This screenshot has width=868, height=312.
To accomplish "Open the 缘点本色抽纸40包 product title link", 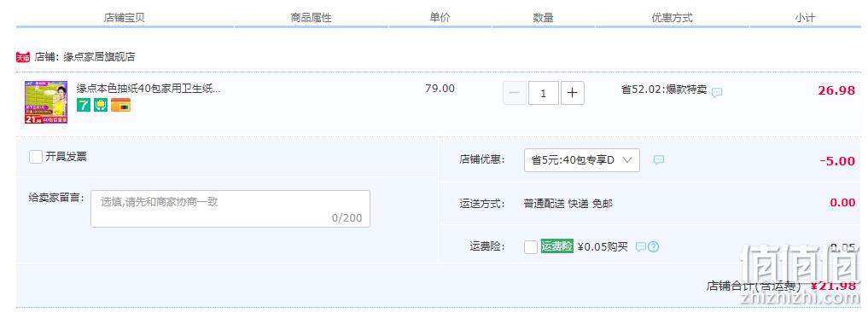I will point(149,89).
